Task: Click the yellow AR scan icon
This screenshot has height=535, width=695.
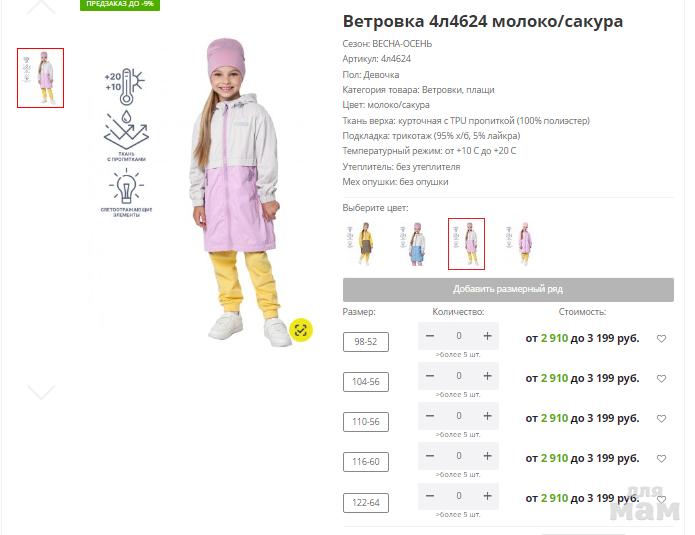Action: click(301, 330)
